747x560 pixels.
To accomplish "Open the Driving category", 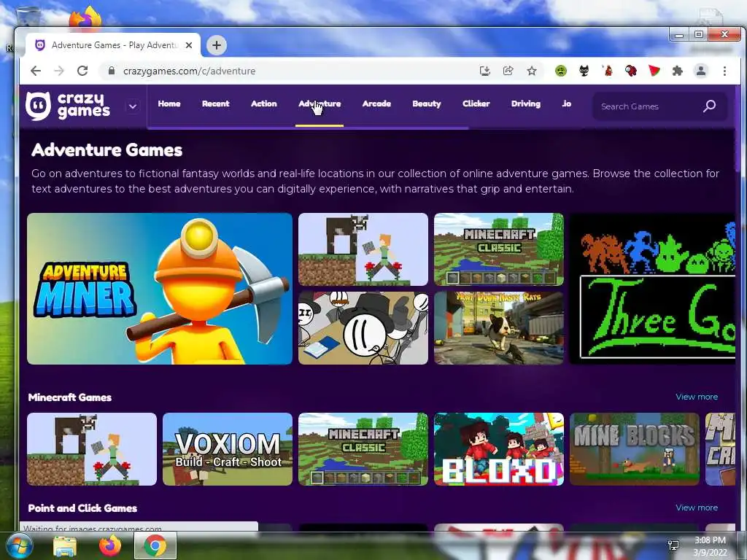I will coord(526,104).
